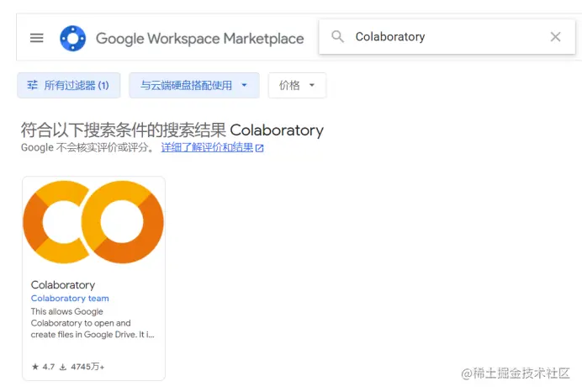This screenshot has height=392, width=582.
Task: Clear the search with the X icon
Action: click(x=555, y=37)
